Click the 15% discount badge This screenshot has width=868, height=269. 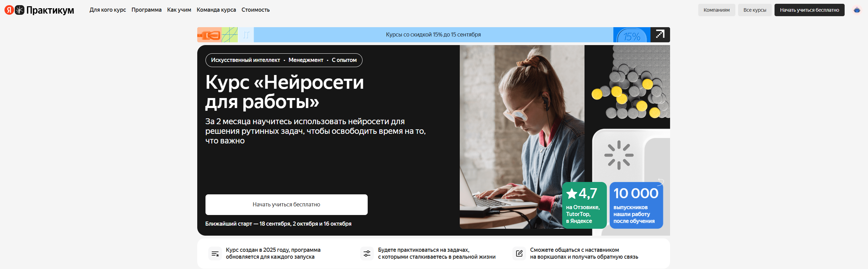point(632,35)
